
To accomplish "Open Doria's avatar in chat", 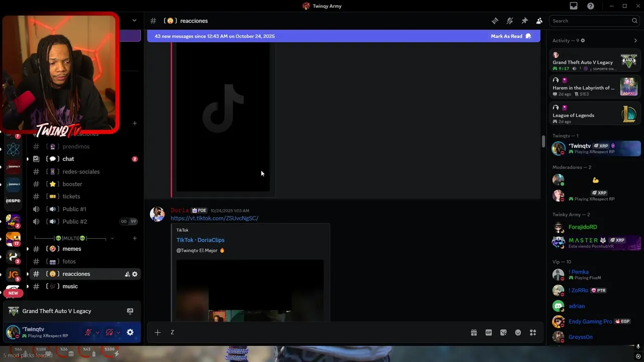I will click(x=157, y=214).
